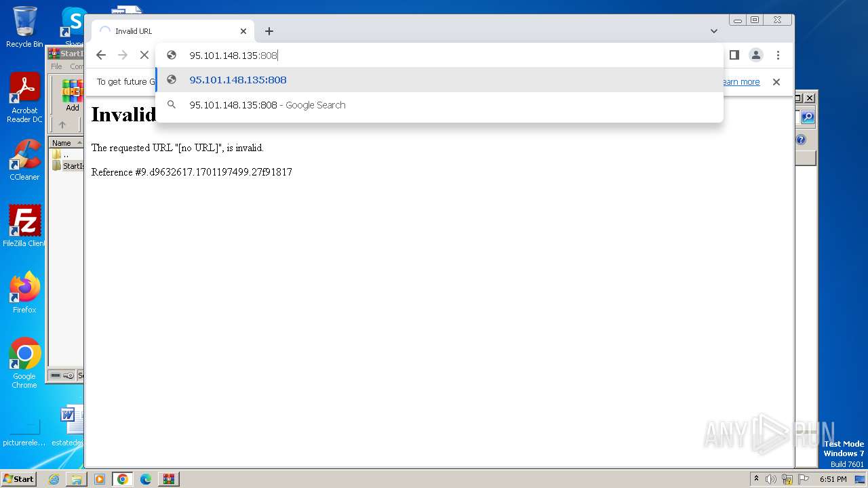Open File Explorer from the taskbar

click(x=77, y=479)
